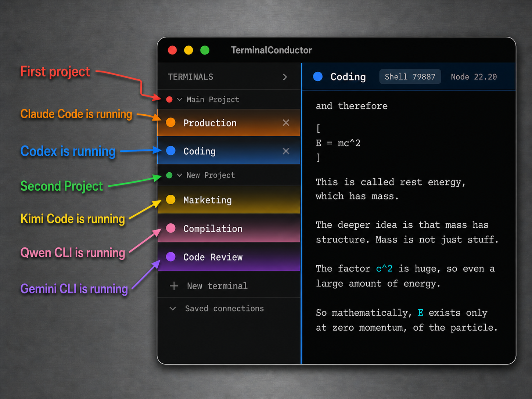The width and height of the screenshot is (532, 399).
Task: Click the New Project group label
Action: coord(211,175)
